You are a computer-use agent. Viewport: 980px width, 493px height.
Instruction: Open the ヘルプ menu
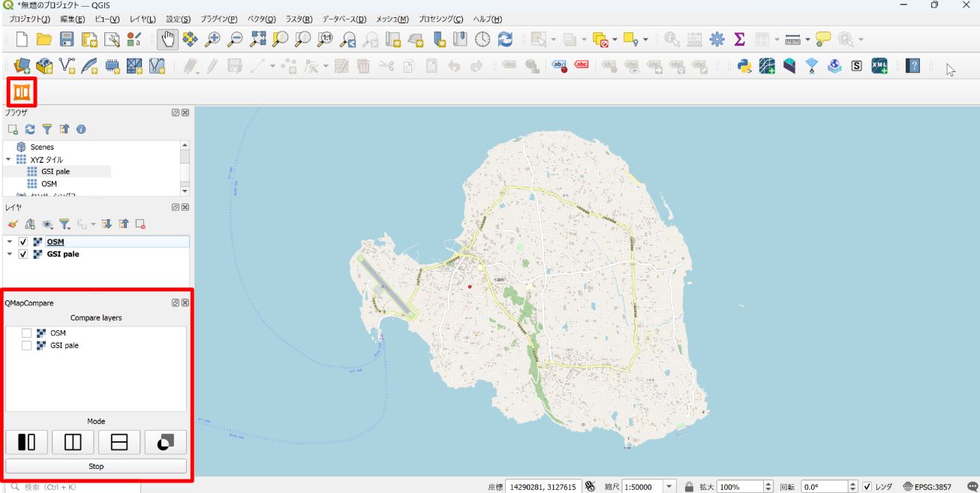coord(488,19)
